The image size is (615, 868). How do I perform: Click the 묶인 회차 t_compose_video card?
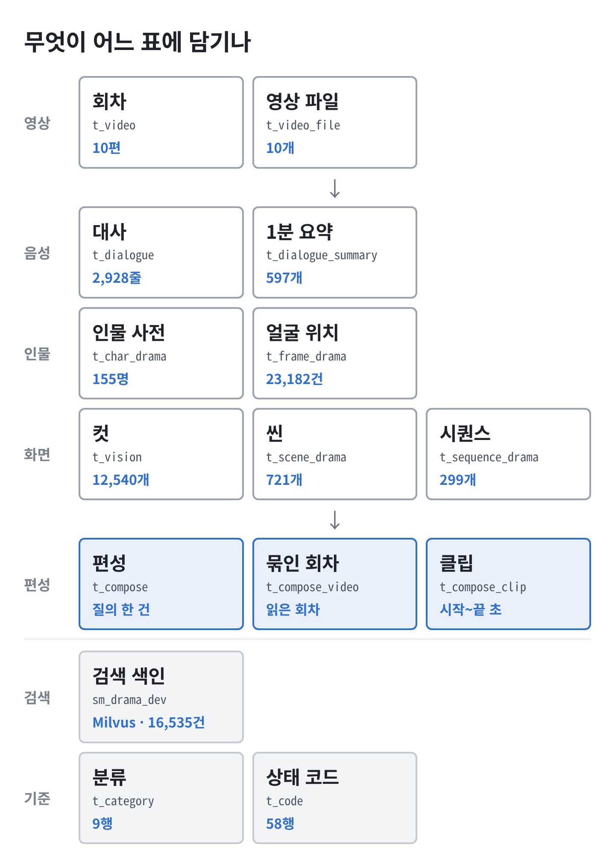pos(335,584)
